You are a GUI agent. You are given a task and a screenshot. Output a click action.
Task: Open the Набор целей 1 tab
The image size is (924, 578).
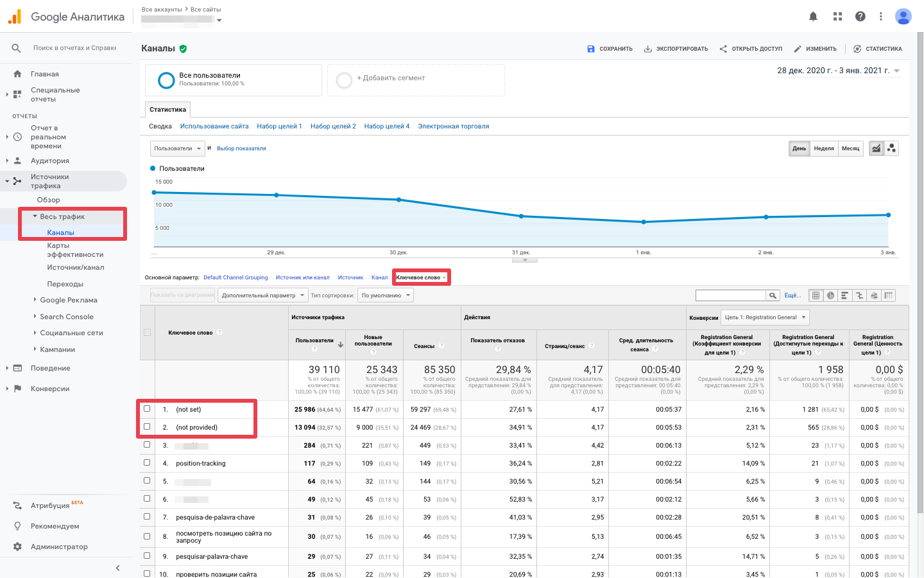[279, 127]
